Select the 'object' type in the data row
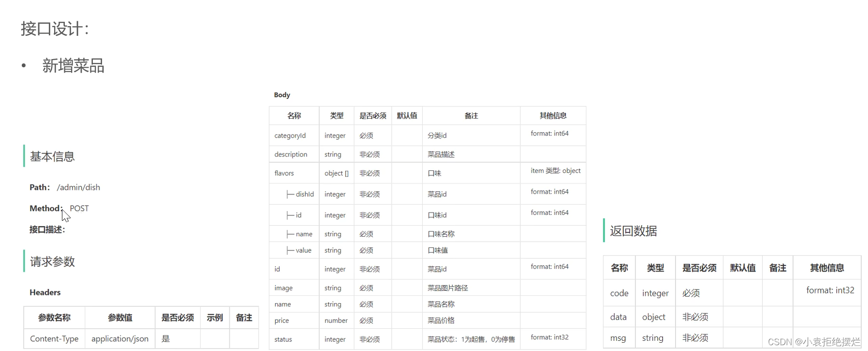868x351 pixels. click(x=654, y=317)
